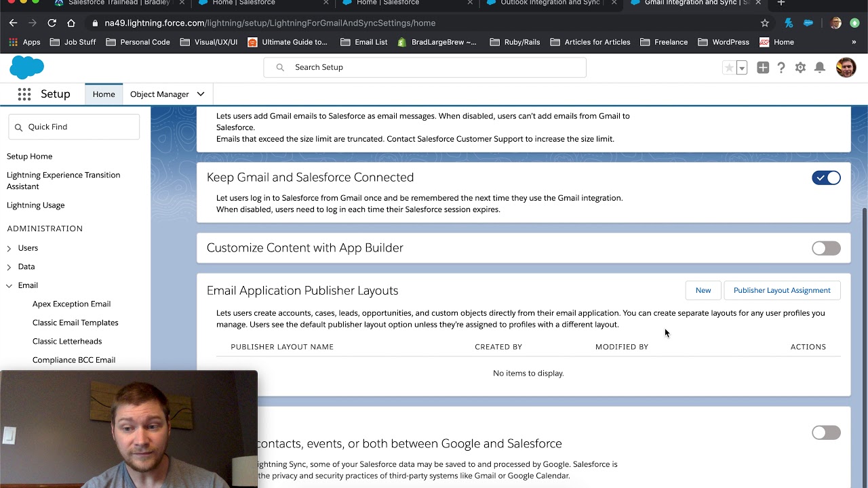Open Setup Home link
The image size is (868, 488).
click(x=29, y=157)
